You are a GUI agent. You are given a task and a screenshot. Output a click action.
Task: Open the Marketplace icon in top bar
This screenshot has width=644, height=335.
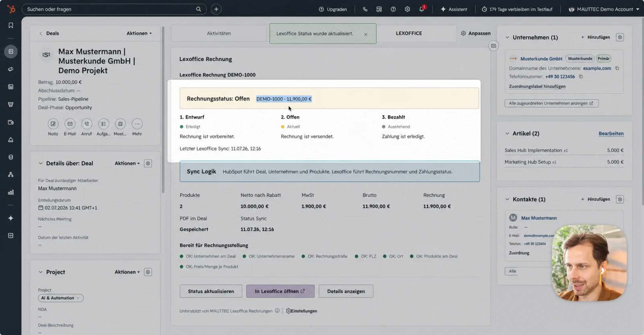(379, 9)
